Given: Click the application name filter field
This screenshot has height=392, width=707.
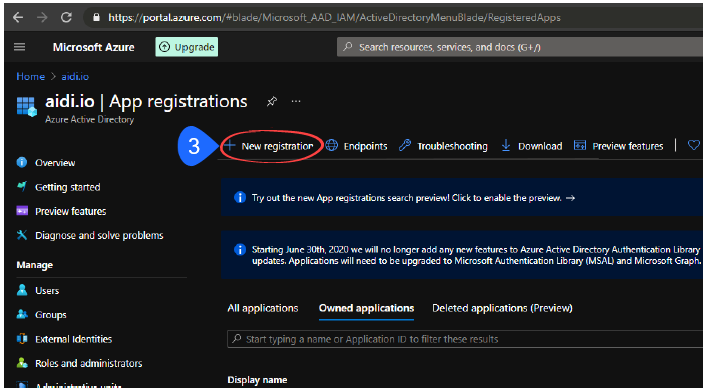Looking at the screenshot, I should point(465,339).
